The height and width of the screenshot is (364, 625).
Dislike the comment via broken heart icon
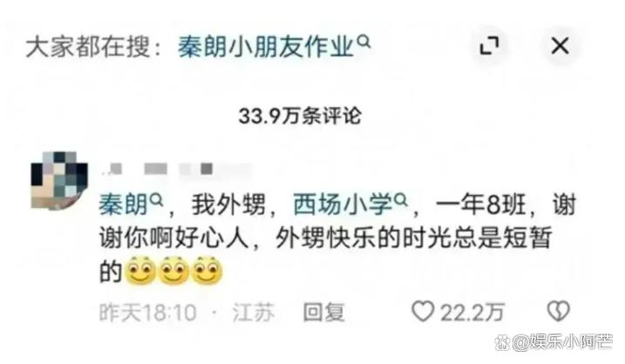(x=559, y=311)
